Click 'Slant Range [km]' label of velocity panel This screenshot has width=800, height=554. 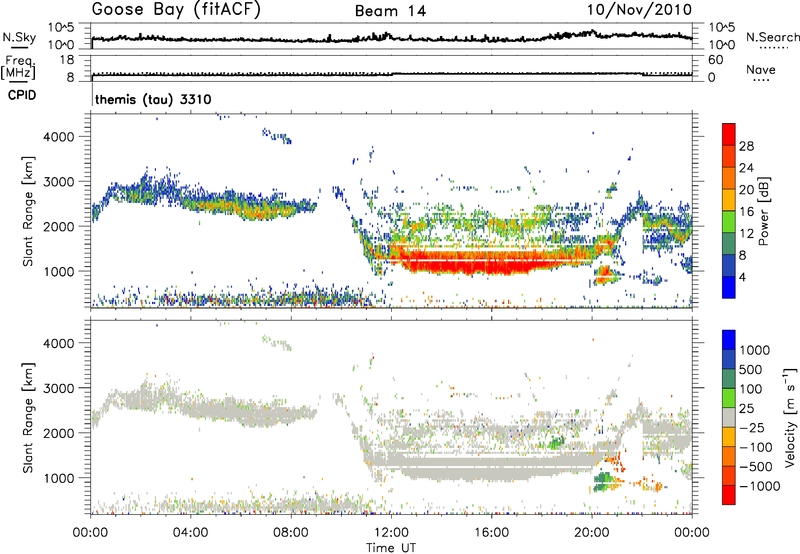coord(28,418)
